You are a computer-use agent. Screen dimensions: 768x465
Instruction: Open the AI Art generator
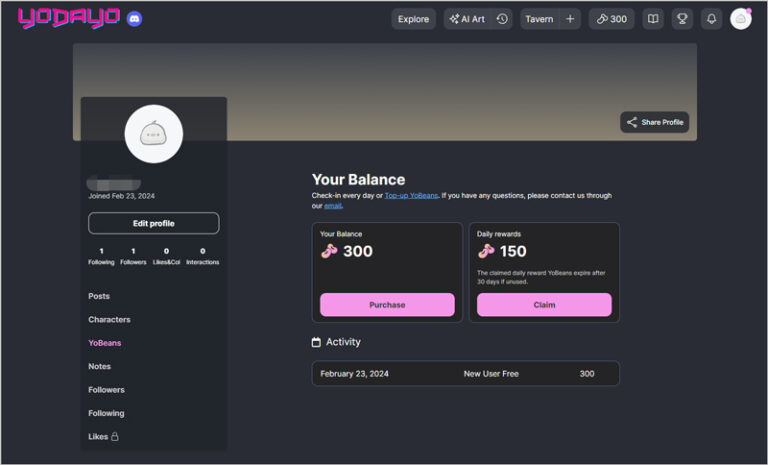467,19
